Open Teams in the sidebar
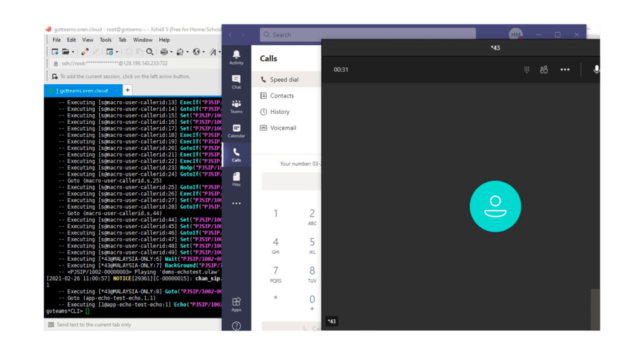This screenshot has width=644, height=355. point(236,106)
